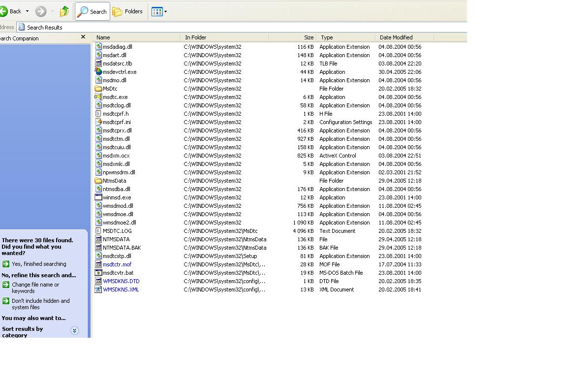Select the msdtcprf.h file icon
The height and width of the screenshot is (386, 588).
click(98, 114)
